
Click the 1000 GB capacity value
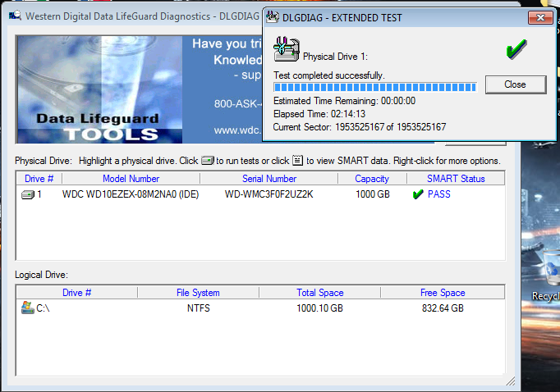373,194
